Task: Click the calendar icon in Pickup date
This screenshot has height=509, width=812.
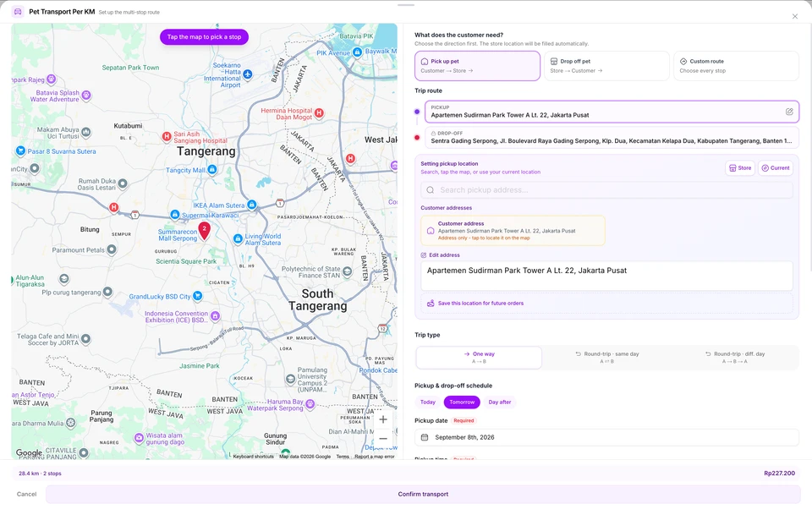Action: 425,437
